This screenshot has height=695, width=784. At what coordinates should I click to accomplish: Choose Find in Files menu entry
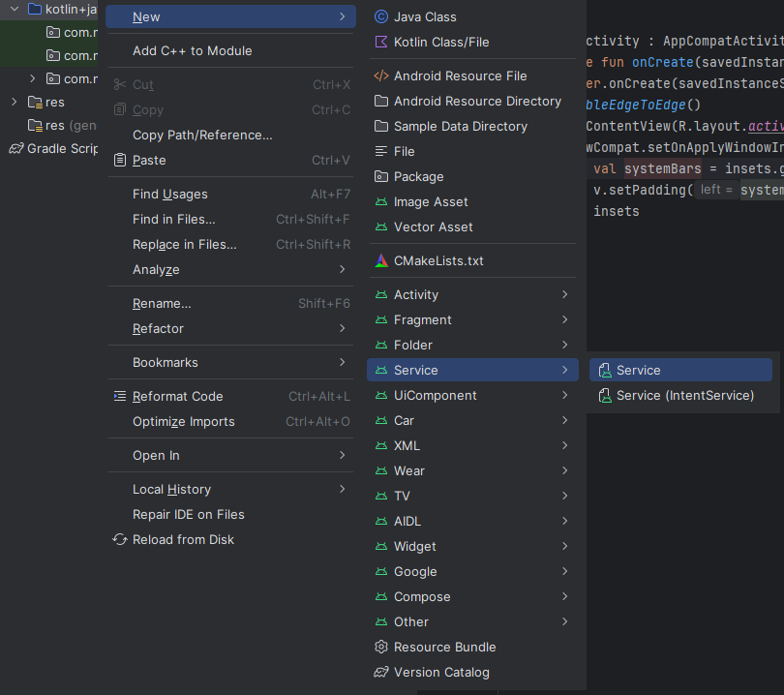pyautogui.click(x=174, y=219)
